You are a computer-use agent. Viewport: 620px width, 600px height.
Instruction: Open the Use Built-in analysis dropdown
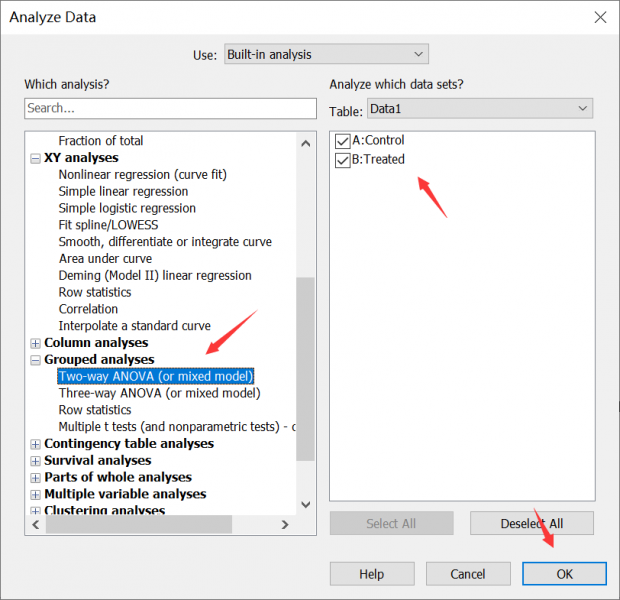326,54
